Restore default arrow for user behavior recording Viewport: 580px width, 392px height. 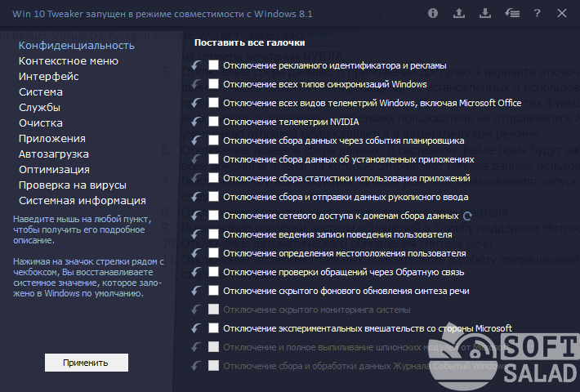coord(196,234)
